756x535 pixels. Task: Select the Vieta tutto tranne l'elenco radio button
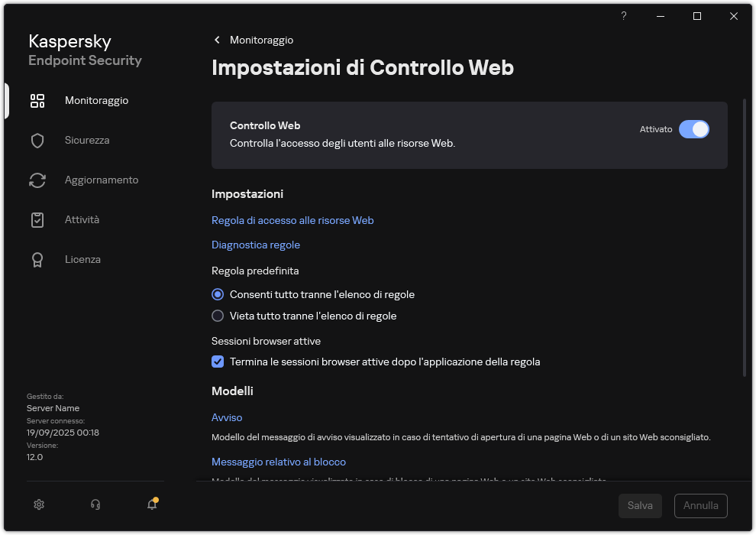218,316
